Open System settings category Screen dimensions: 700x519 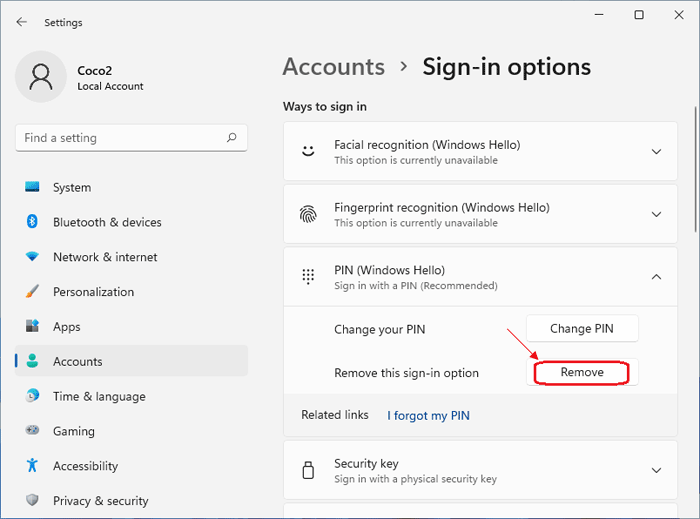(x=131, y=187)
